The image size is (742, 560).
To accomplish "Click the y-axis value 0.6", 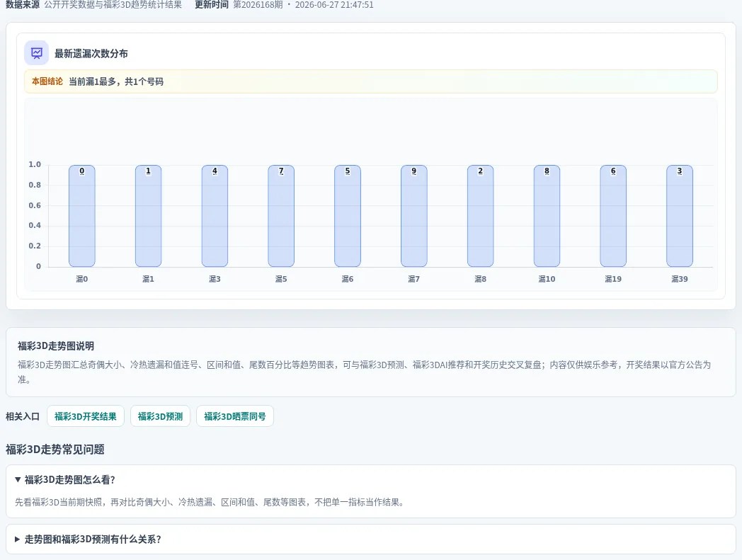I will pyautogui.click(x=35, y=205).
